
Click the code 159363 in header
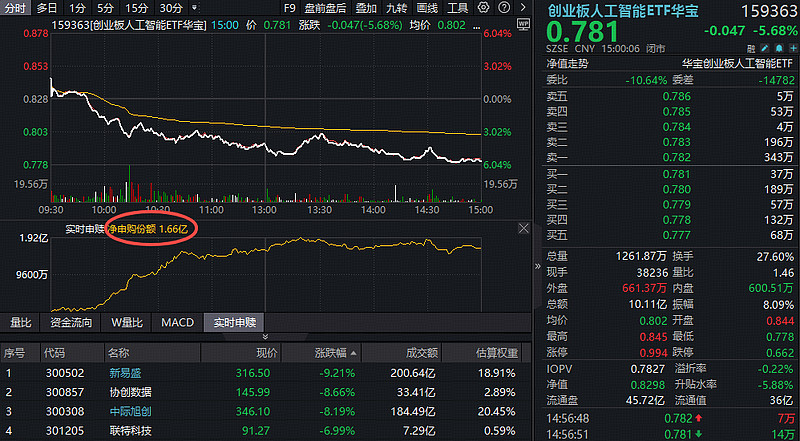point(768,10)
